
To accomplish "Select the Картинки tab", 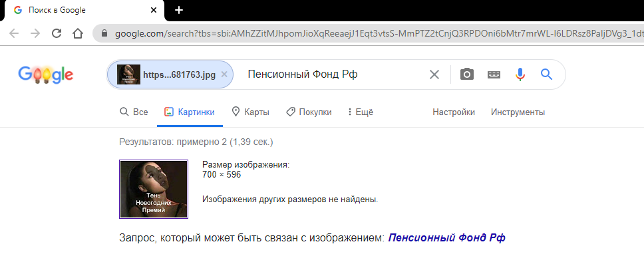I will pyautogui.click(x=190, y=112).
